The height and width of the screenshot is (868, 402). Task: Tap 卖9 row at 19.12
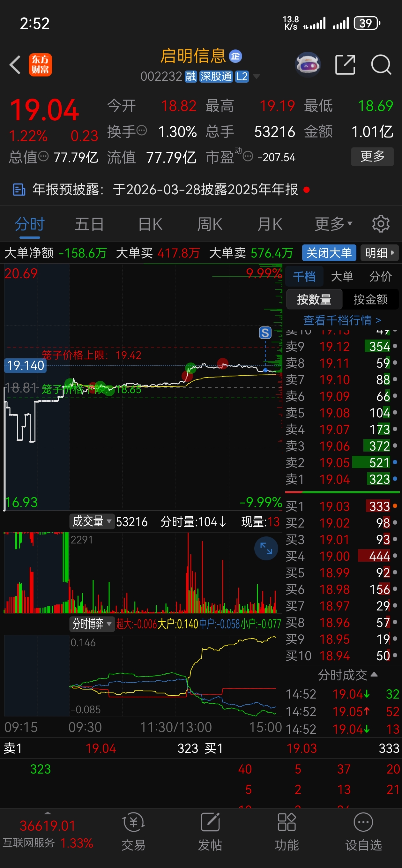point(342,346)
